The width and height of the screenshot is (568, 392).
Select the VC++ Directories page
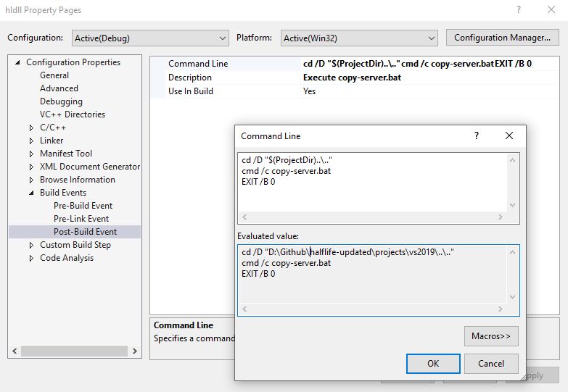click(73, 114)
